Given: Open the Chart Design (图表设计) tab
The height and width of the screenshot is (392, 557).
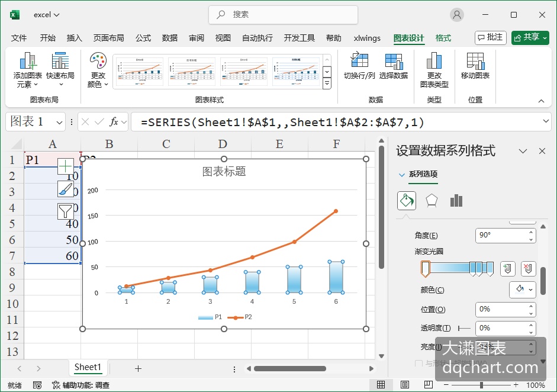Looking at the screenshot, I should point(408,38).
